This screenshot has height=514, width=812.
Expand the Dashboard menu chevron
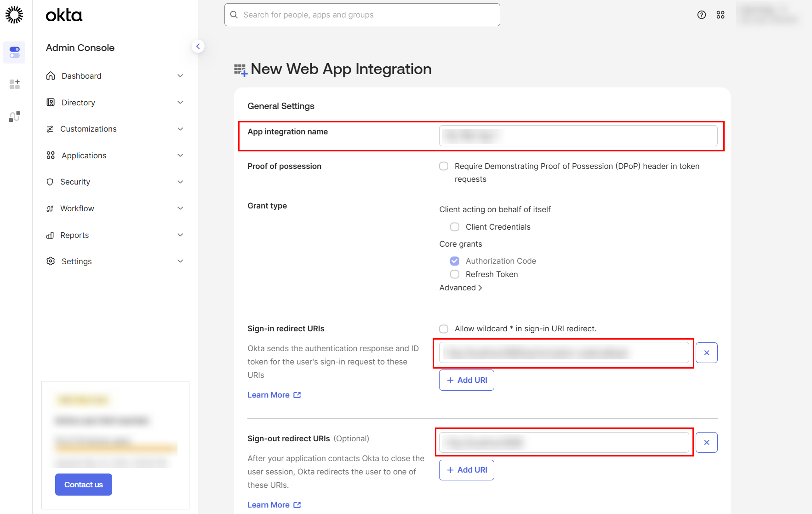coord(180,76)
